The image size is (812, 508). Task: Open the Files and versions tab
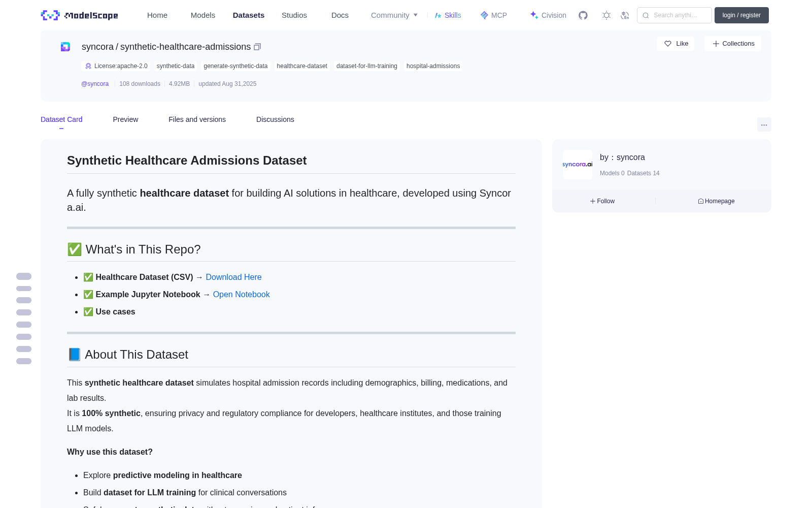tap(197, 119)
